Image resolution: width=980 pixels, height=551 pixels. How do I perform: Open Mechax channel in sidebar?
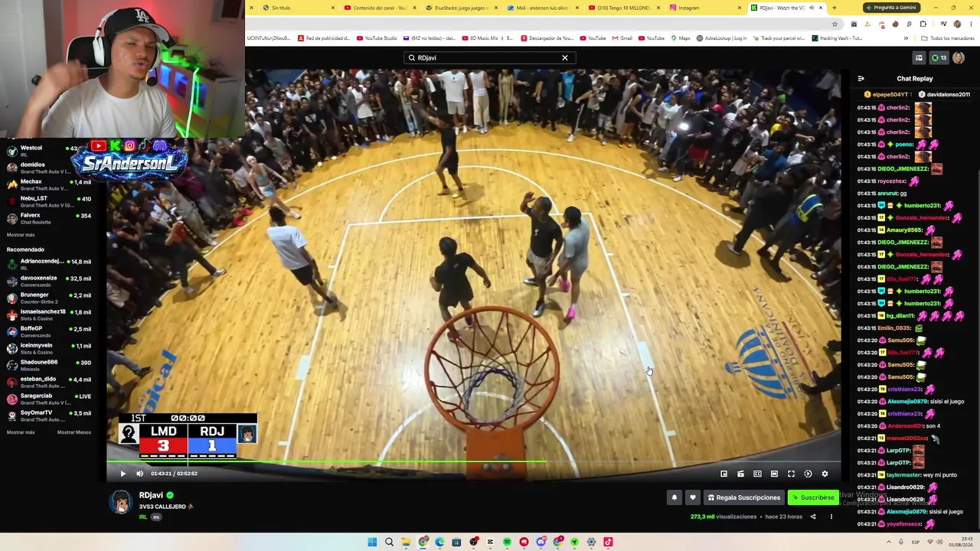click(x=49, y=184)
